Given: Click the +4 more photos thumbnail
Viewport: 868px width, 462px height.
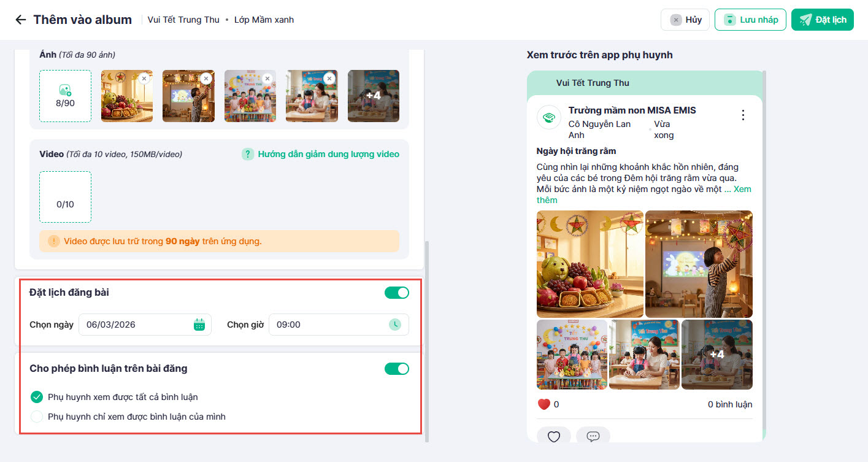Looking at the screenshot, I should (x=373, y=96).
